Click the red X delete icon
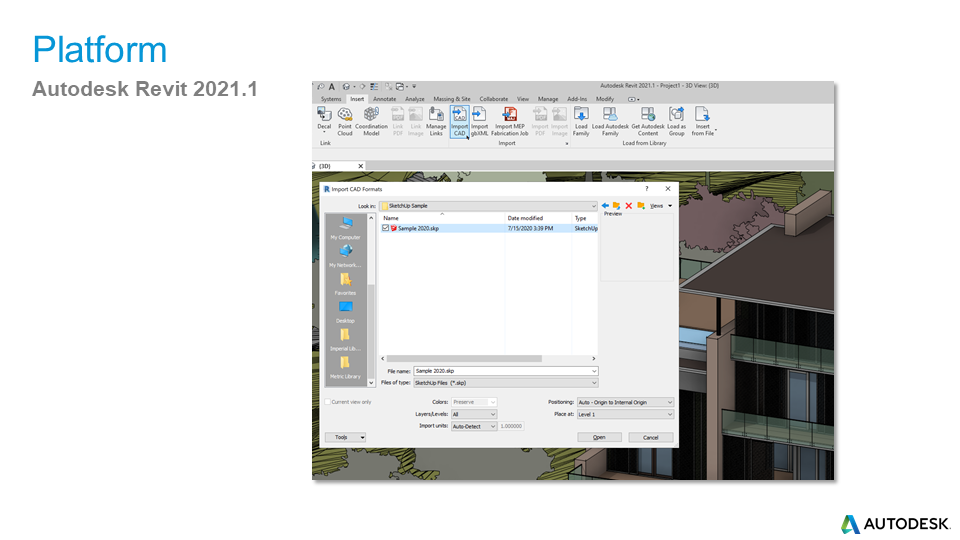Viewport: 960px width, 540px height. [x=628, y=206]
